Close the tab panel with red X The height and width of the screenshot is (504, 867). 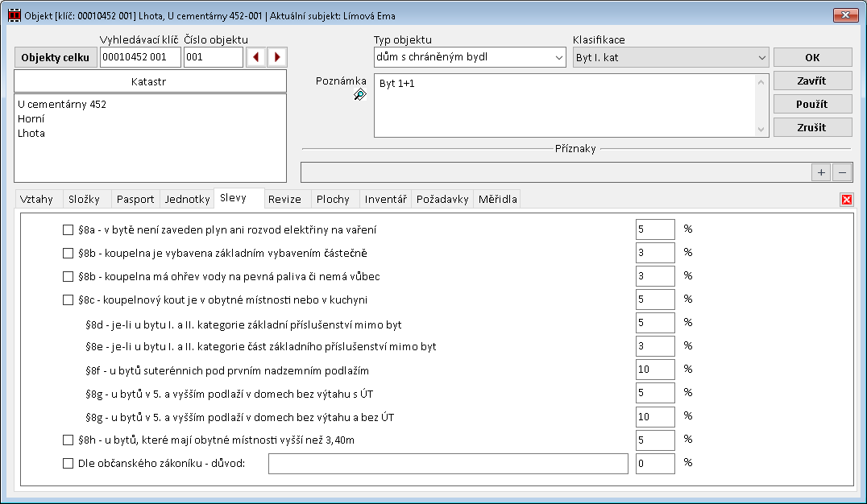click(x=847, y=200)
